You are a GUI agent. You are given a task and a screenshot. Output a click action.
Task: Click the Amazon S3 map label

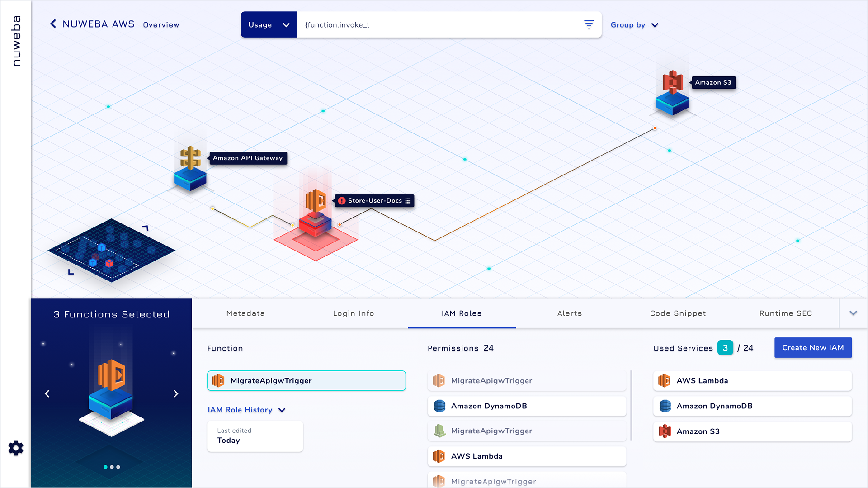coord(713,82)
